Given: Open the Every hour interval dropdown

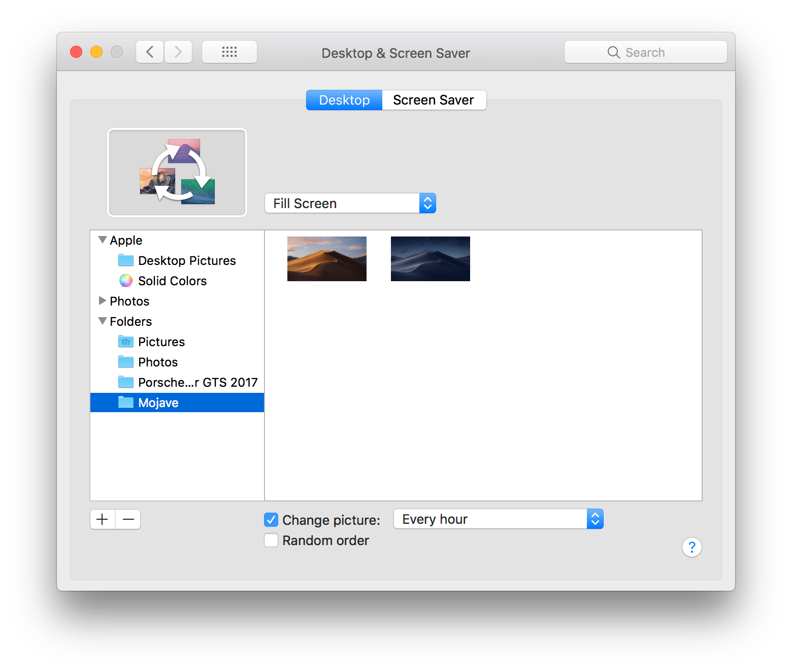Looking at the screenshot, I should click(x=499, y=519).
